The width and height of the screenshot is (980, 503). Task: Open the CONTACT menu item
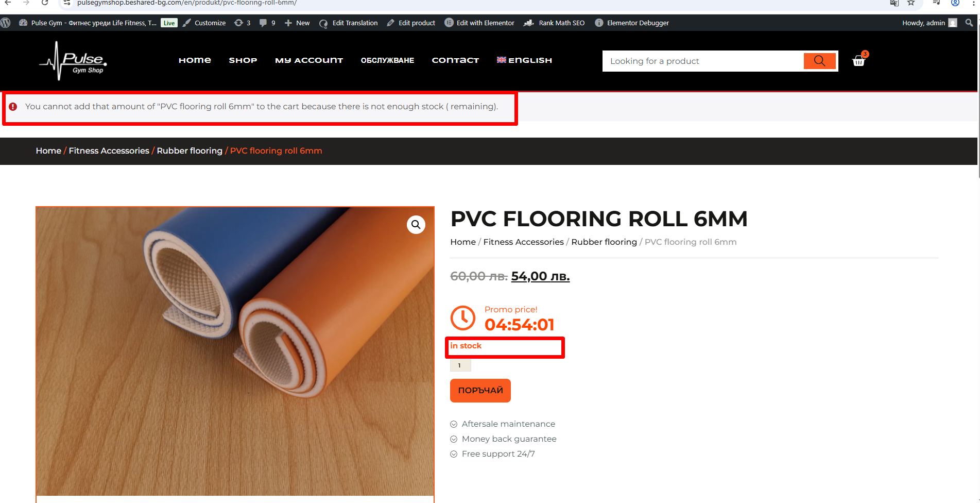click(x=455, y=60)
